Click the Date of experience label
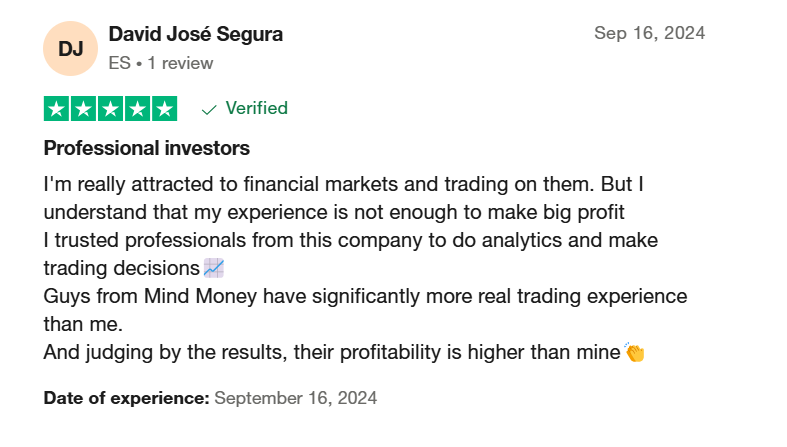787x447 pixels. pyautogui.click(x=126, y=398)
